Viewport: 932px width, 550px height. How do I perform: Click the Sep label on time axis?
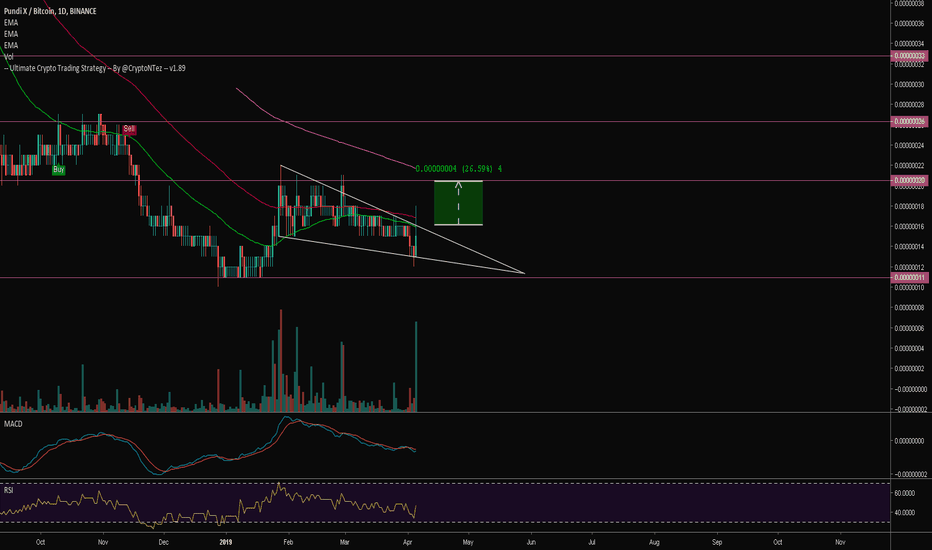tap(717, 542)
